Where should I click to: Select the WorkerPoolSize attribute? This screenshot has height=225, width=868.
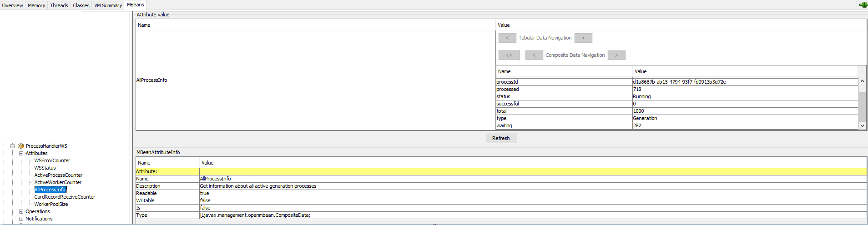(51, 204)
